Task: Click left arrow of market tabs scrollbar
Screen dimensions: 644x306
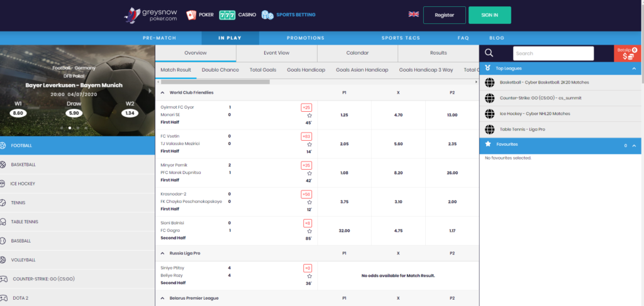Action: [x=158, y=82]
